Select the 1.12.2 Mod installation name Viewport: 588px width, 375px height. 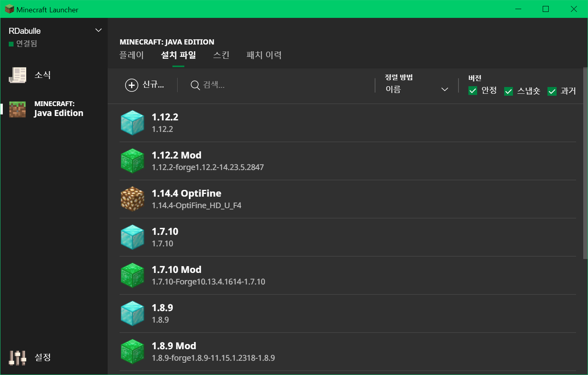click(176, 155)
